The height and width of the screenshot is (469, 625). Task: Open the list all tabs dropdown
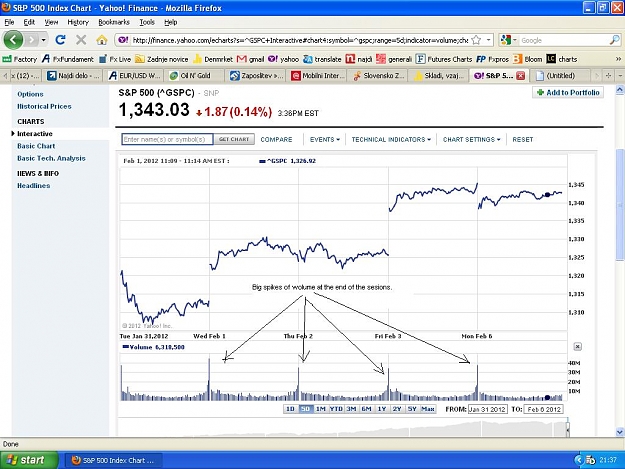620,75
